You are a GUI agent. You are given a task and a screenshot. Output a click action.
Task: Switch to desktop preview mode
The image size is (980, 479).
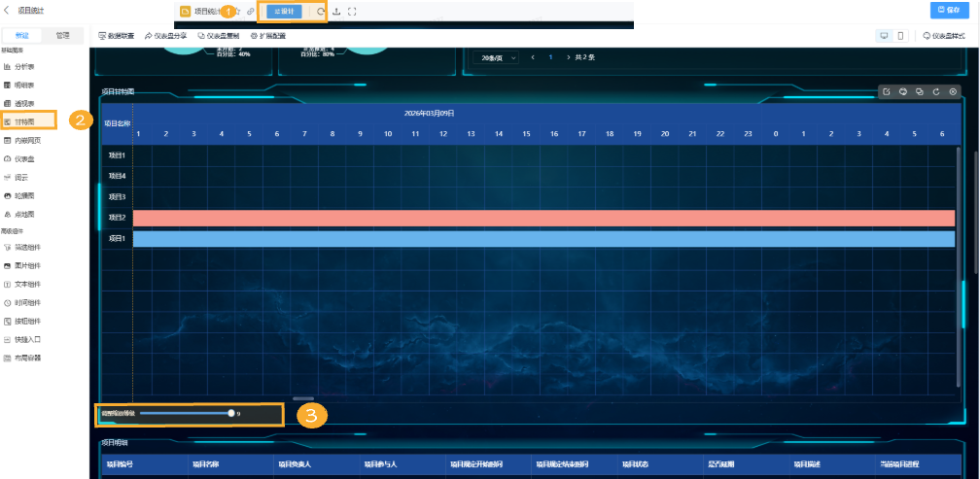tap(884, 35)
